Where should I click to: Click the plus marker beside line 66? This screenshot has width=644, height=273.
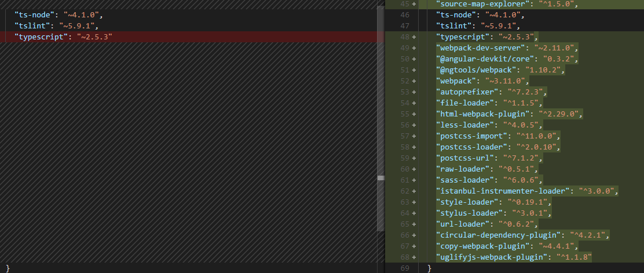pyautogui.click(x=414, y=235)
